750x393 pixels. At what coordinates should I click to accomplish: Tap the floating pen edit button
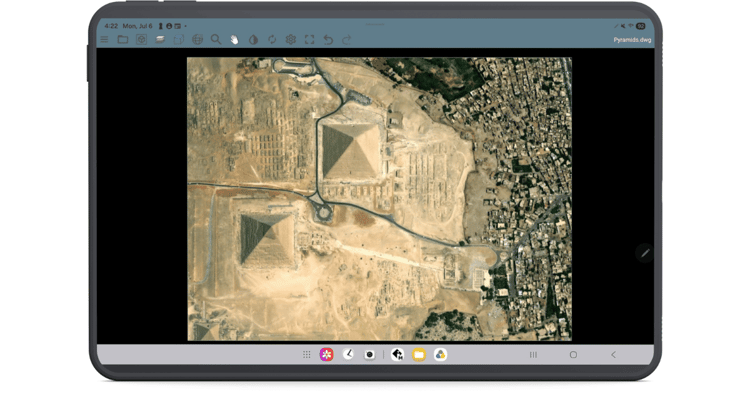[645, 253]
